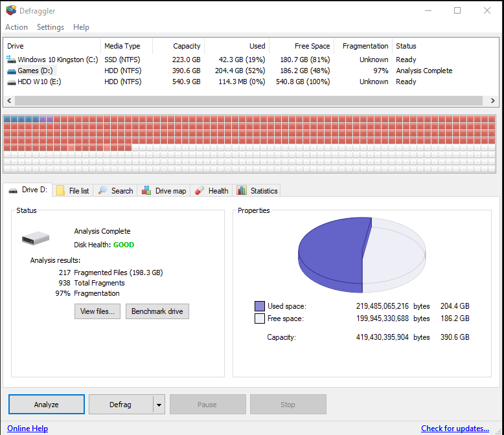Viewport: 504px width, 435px height.
Task: Click the Defrag button
Action: click(x=120, y=404)
